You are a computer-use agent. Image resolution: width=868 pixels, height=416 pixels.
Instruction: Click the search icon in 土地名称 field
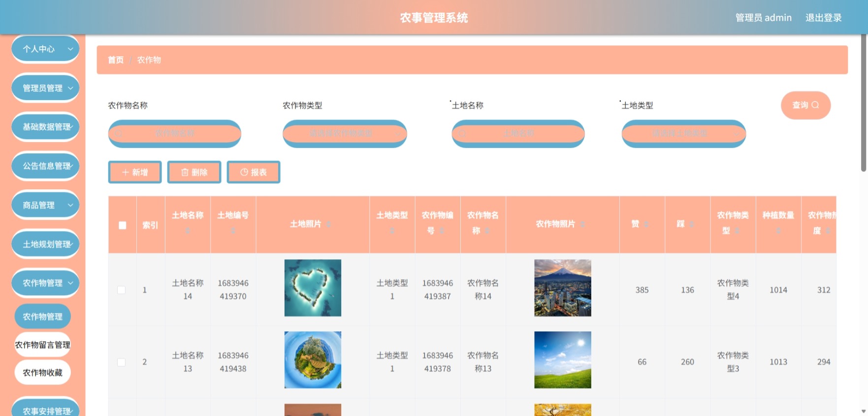point(462,134)
